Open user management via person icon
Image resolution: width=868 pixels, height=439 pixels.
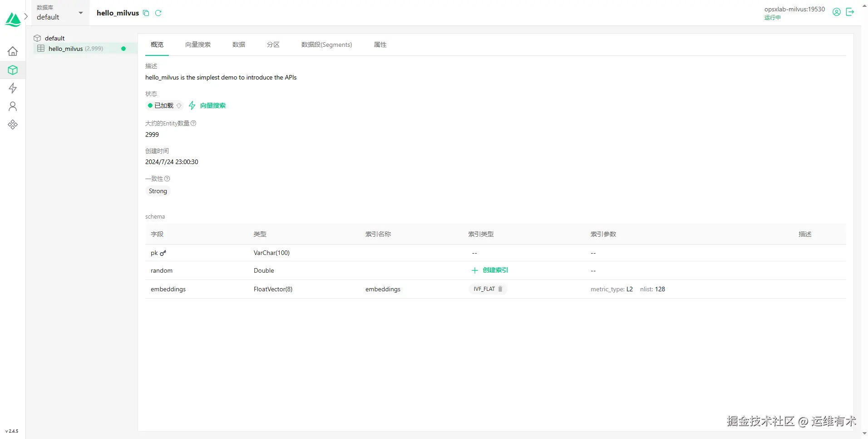click(x=13, y=106)
